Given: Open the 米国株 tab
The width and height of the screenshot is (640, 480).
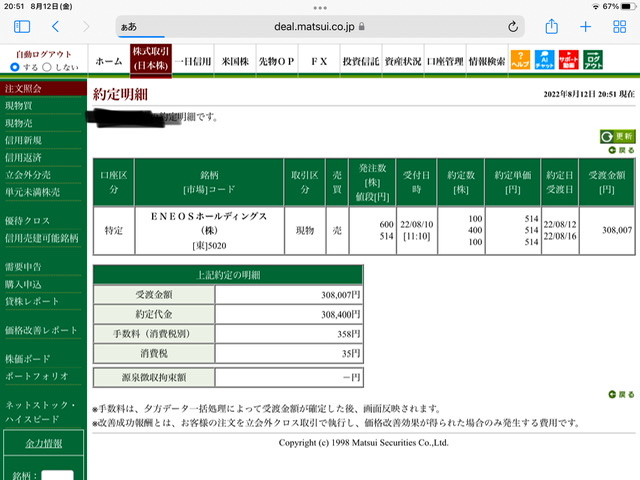Looking at the screenshot, I should [x=235, y=61].
